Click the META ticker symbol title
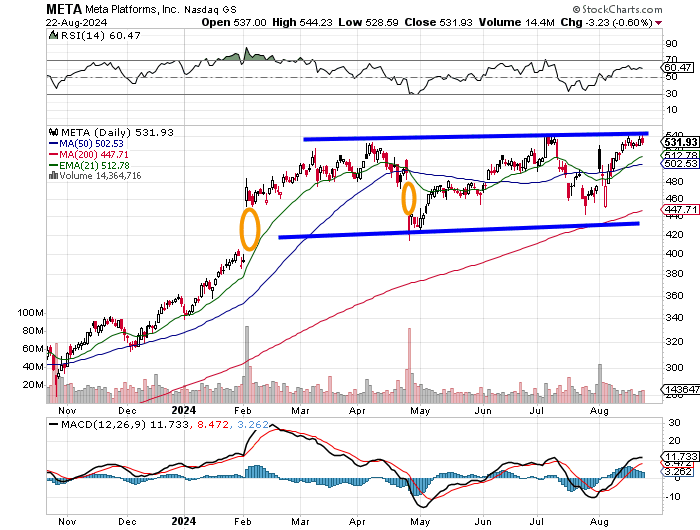Screen dimensions: 700x530 click(64, 9)
